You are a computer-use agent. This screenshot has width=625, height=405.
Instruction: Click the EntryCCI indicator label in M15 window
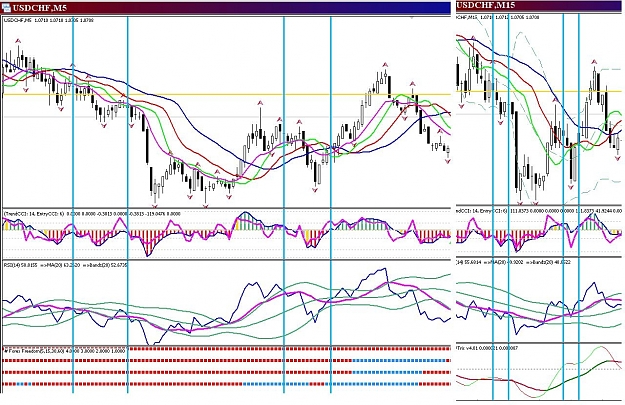540,211
